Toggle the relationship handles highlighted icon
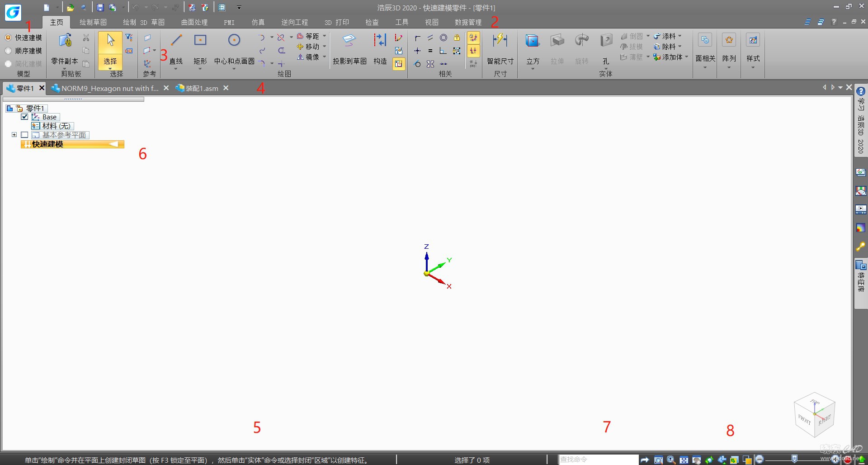The width and height of the screenshot is (868, 465). coord(473,51)
